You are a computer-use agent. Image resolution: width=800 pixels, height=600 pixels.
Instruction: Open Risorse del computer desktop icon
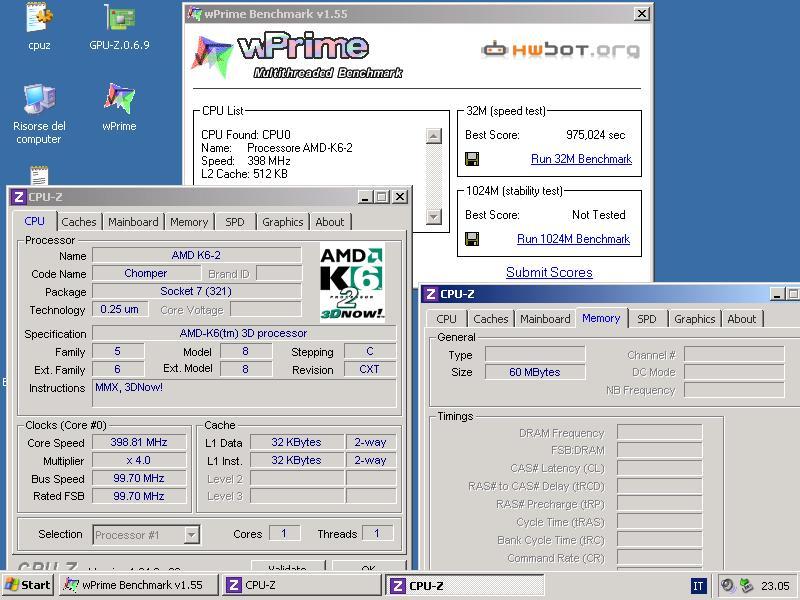39,113
